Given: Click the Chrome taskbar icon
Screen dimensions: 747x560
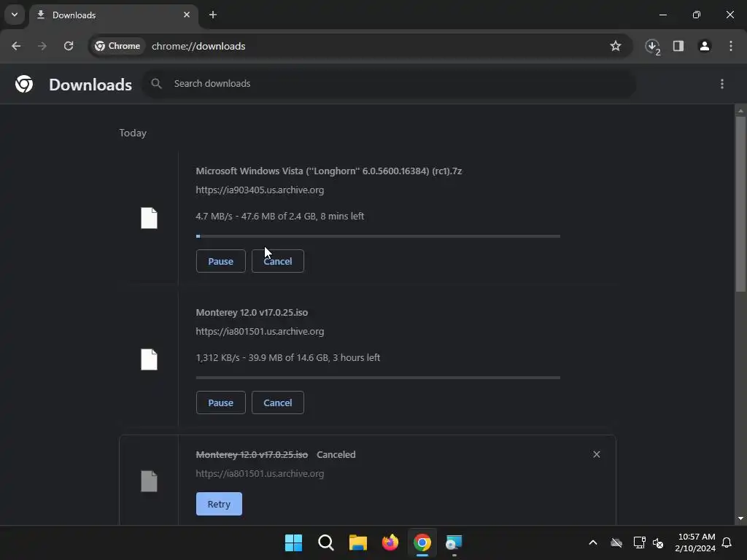Looking at the screenshot, I should click(422, 542).
